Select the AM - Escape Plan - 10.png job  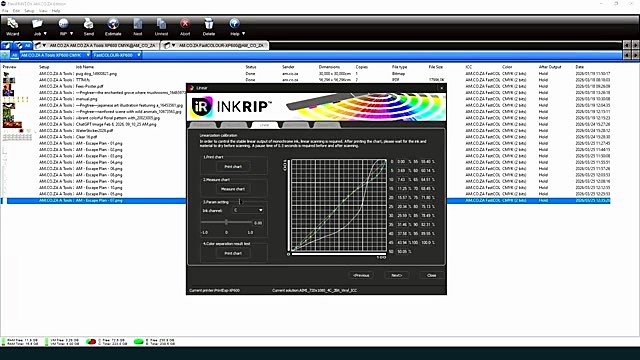(306, 187)
